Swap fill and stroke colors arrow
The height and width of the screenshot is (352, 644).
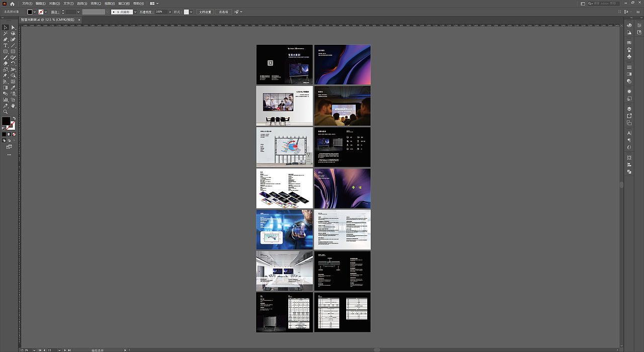tap(14, 118)
